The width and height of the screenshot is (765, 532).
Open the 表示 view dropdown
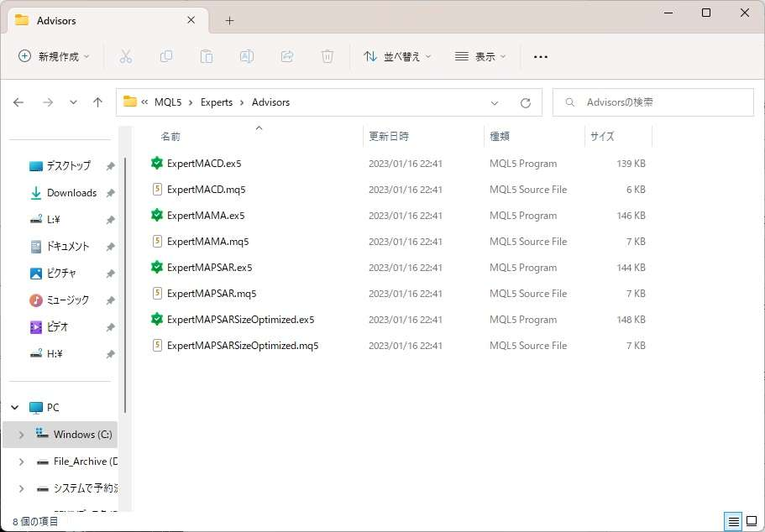click(x=480, y=56)
